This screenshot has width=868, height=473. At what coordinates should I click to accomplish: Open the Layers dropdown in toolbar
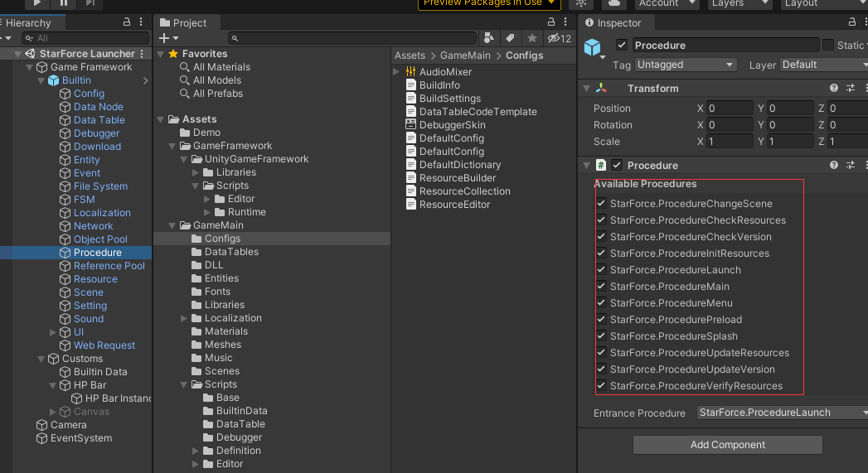coord(740,3)
